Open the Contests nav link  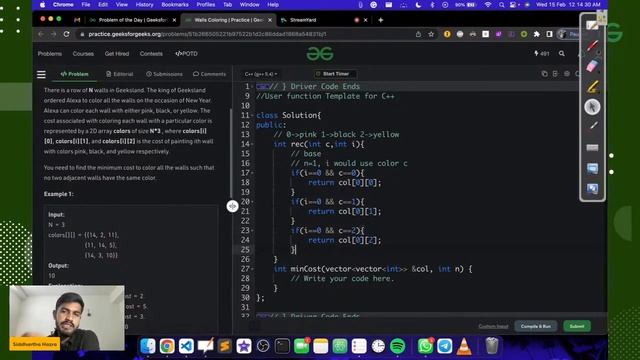pyautogui.click(x=151, y=53)
